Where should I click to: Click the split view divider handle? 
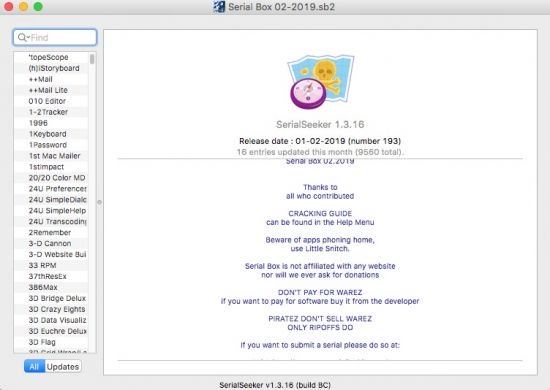pos(100,202)
